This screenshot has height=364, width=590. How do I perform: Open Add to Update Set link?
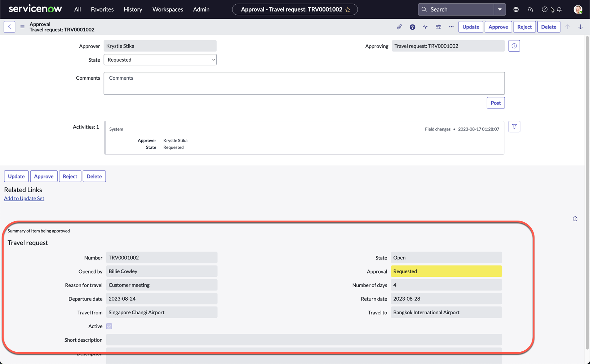24,198
